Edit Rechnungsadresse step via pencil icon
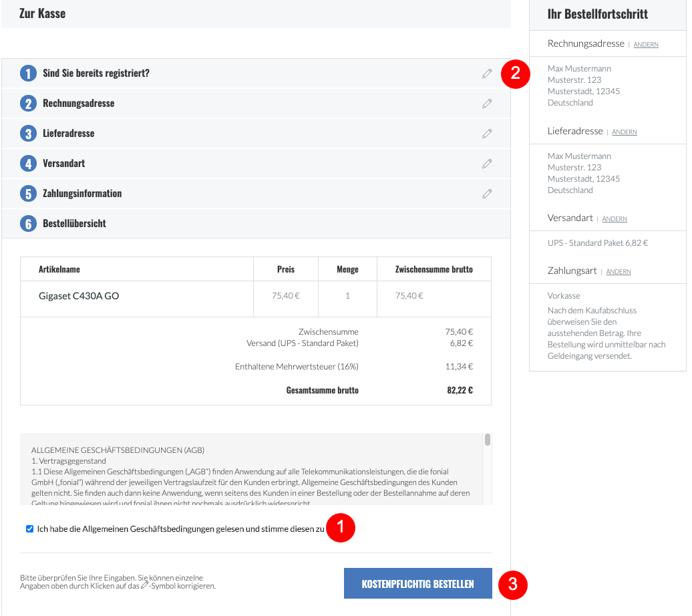The width and height of the screenshot is (692, 616). [487, 104]
